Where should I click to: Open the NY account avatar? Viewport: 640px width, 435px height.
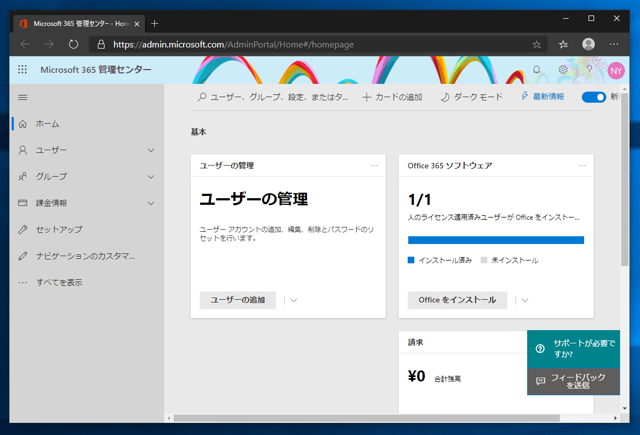point(616,71)
